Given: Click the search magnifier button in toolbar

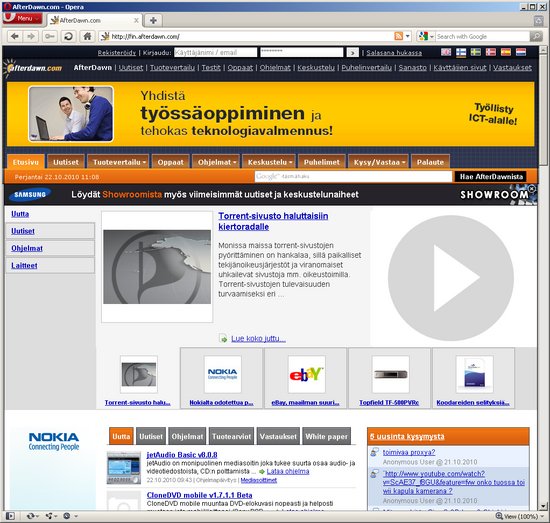Looking at the screenshot, I should pyautogui.click(x=536, y=36).
